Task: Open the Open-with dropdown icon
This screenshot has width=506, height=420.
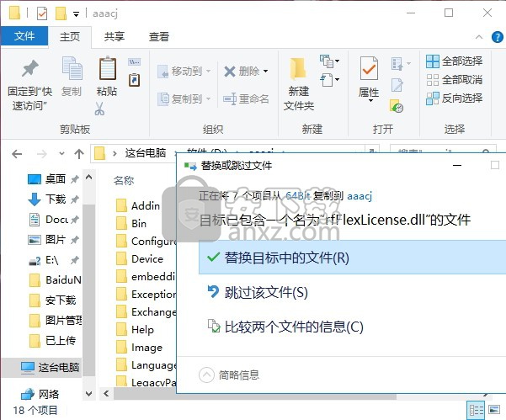Action: pyautogui.click(x=401, y=64)
